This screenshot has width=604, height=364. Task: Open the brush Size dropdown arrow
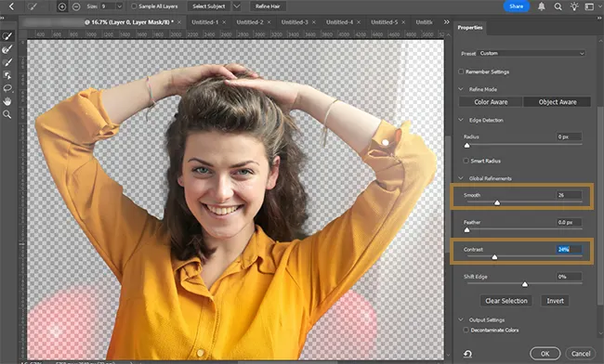click(120, 6)
